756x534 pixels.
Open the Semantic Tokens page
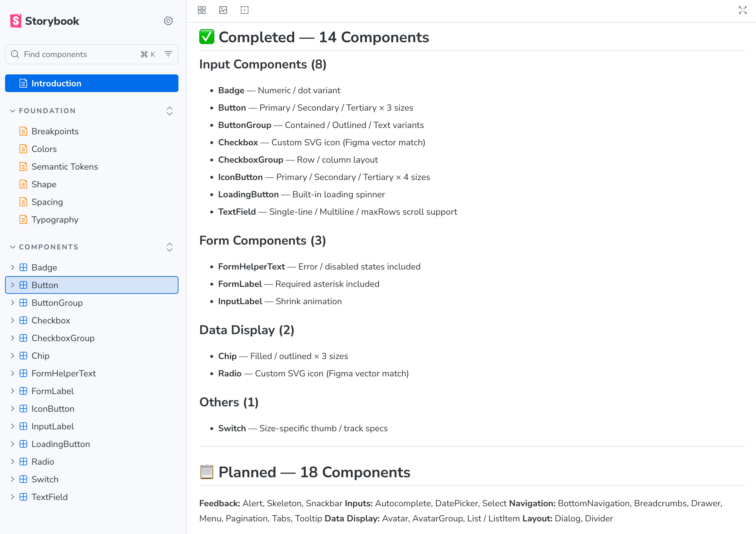(65, 166)
